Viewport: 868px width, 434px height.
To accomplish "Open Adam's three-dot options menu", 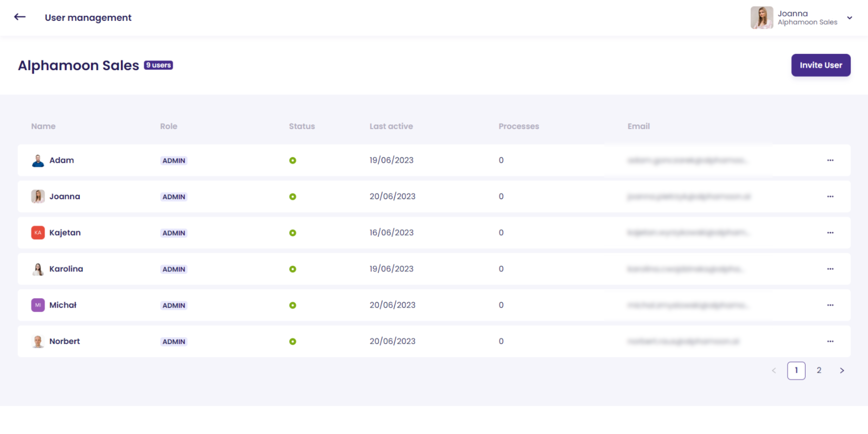I will coord(830,160).
